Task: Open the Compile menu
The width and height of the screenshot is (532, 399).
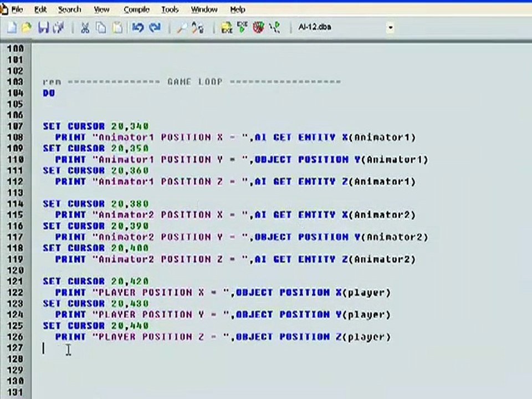Action: coord(136,9)
